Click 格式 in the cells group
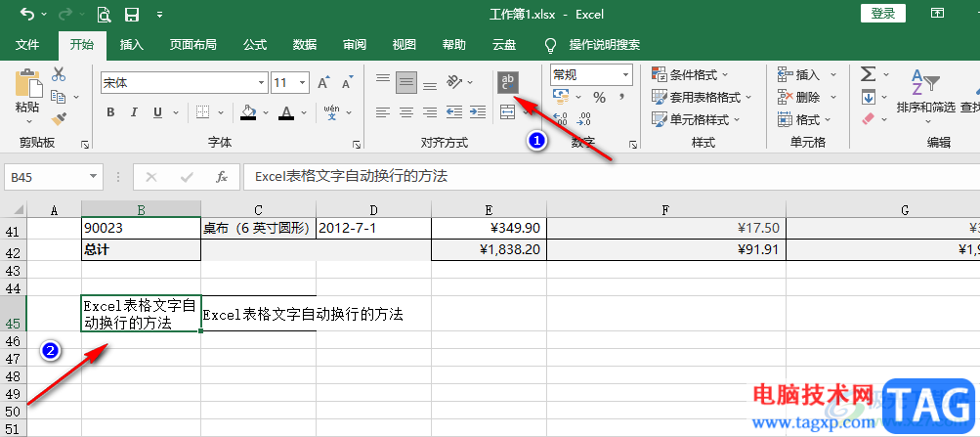The height and width of the screenshot is (437, 980). (804, 119)
